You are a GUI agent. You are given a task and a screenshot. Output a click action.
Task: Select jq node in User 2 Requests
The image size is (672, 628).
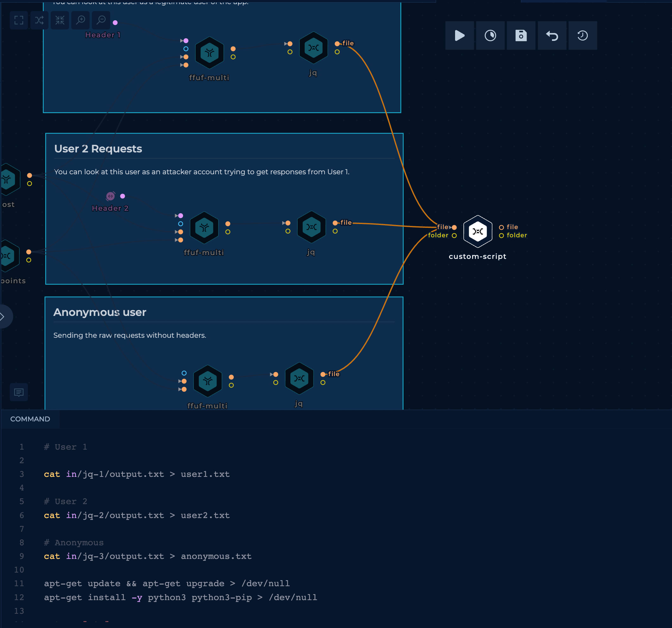point(311,227)
